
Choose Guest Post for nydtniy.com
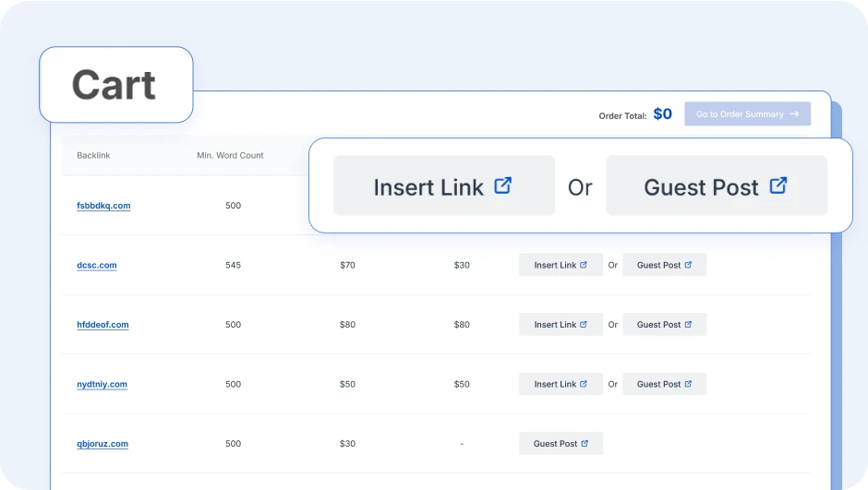click(664, 384)
